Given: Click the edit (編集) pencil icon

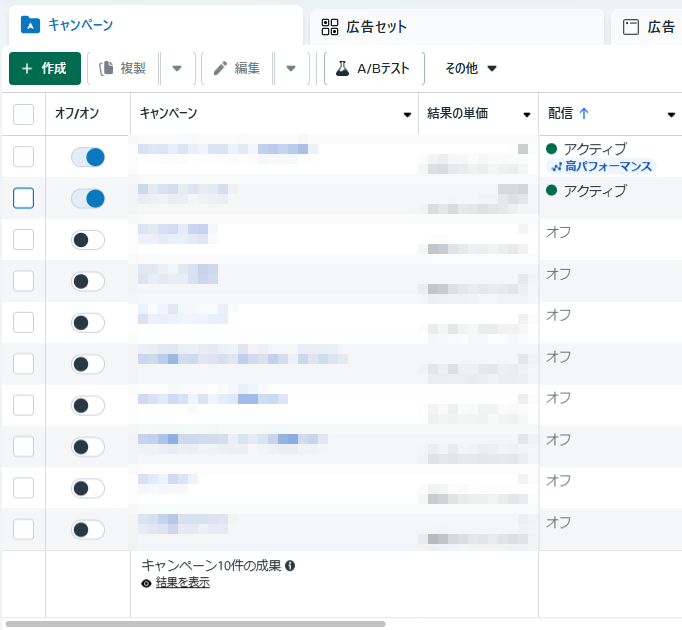Looking at the screenshot, I should [221, 69].
